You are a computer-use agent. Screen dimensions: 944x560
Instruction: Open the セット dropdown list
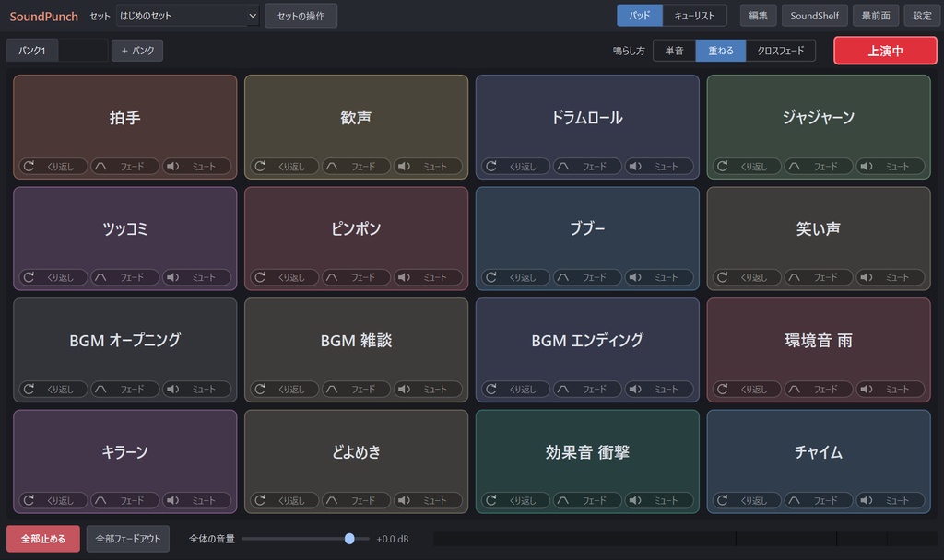[x=188, y=16]
